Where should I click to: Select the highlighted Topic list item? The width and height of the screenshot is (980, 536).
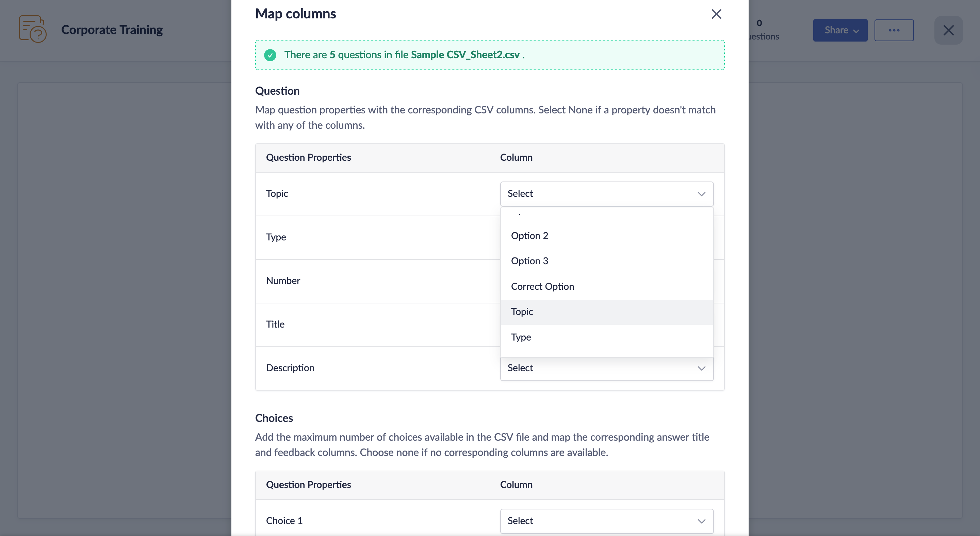(x=522, y=312)
